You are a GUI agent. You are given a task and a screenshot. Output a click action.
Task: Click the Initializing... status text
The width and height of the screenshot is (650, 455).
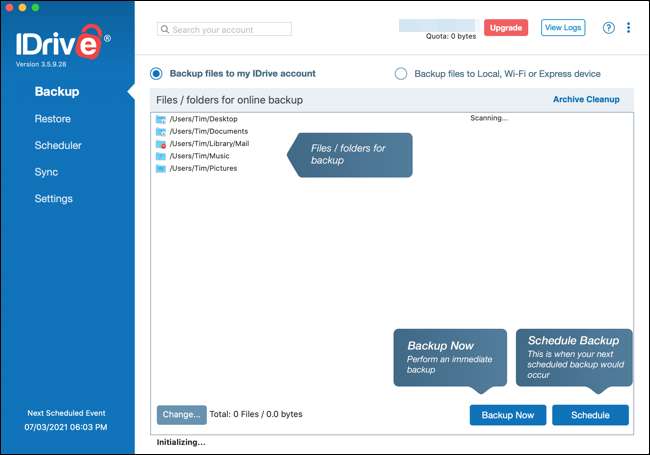[181, 443]
